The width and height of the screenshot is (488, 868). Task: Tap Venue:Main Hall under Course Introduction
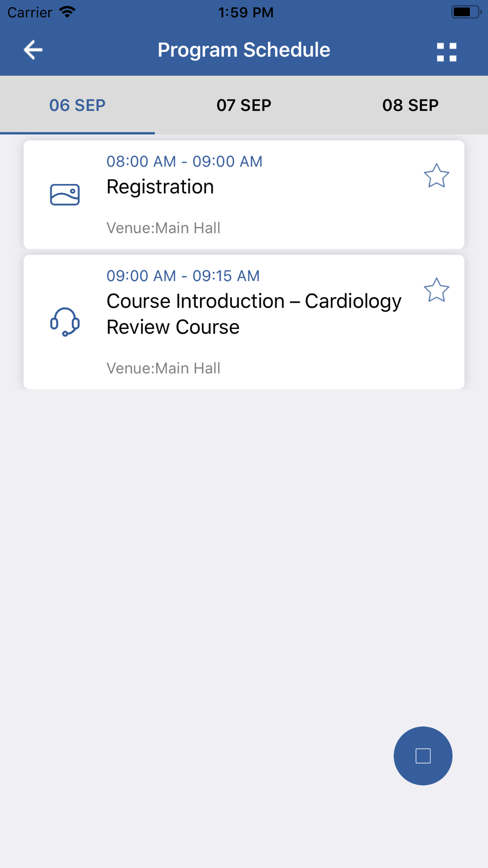163,368
